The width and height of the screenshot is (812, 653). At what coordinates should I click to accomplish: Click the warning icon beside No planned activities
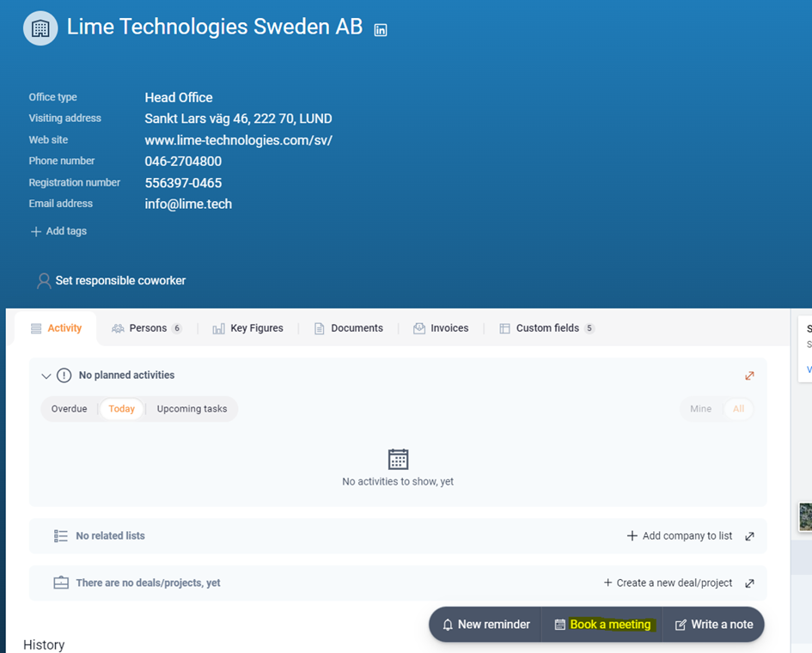coord(64,375)
